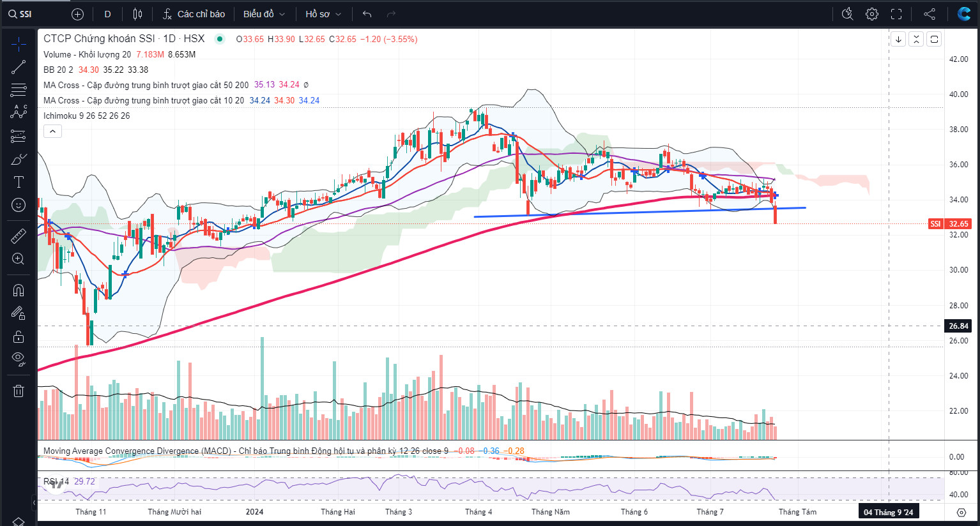The image size is (980, 526).
Task: Share the chart using the share icon
Action: (x=930, y=14)
